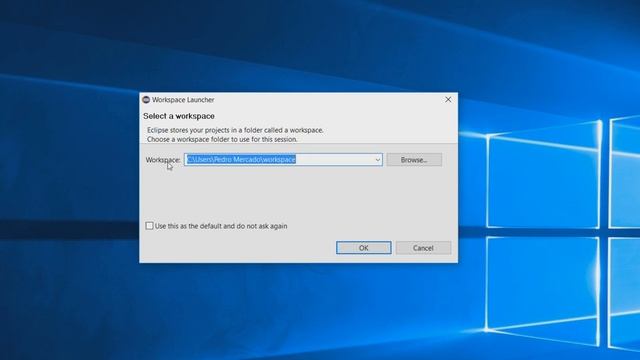Click 'Eclipse stores your projects' description line
Viewport: 640px width, 360px height.
[x=235, y=130]
